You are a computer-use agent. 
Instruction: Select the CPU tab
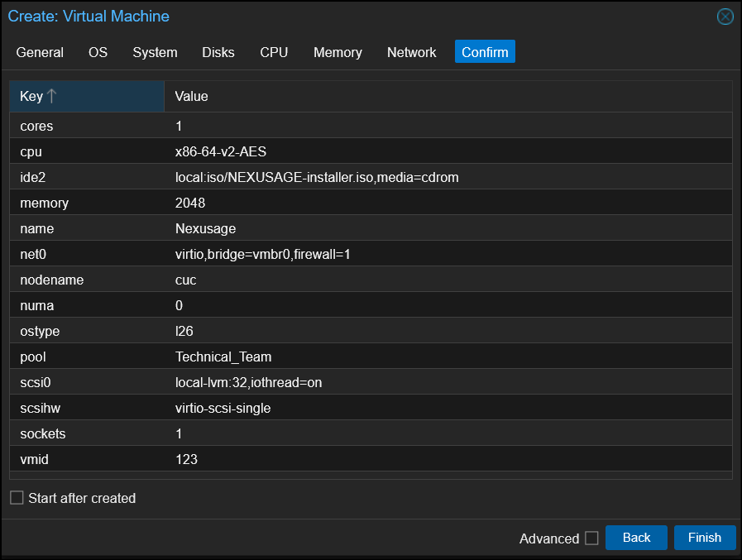point(274,52)
